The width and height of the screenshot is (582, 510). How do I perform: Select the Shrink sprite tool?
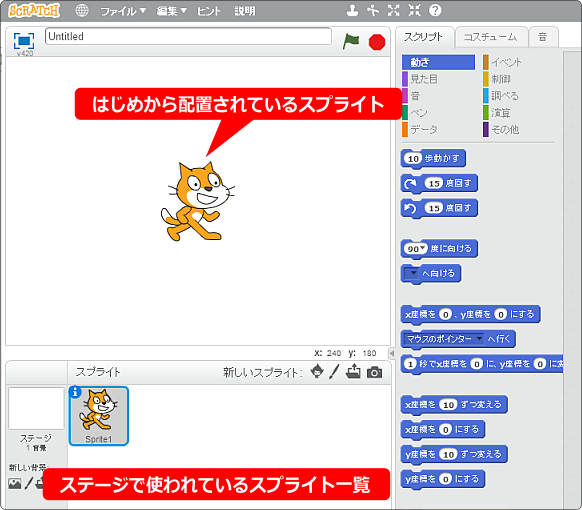[x=414, y=10]
